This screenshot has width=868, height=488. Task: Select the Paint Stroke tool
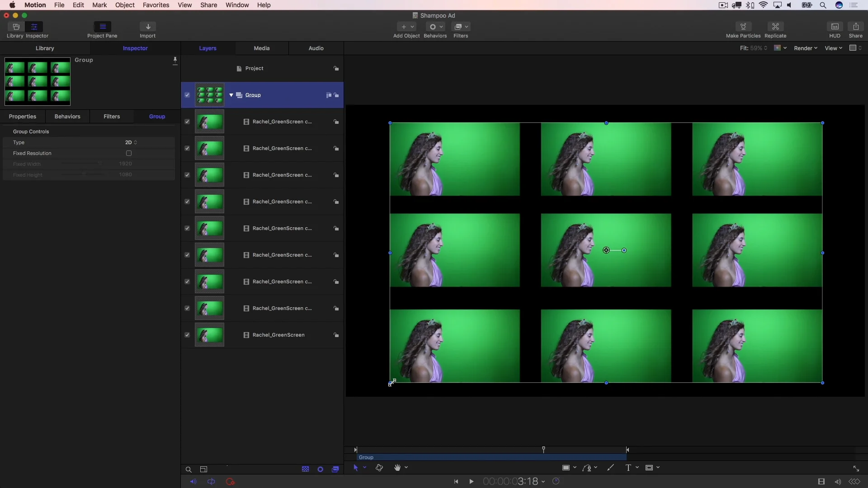(x=610, y=468)
